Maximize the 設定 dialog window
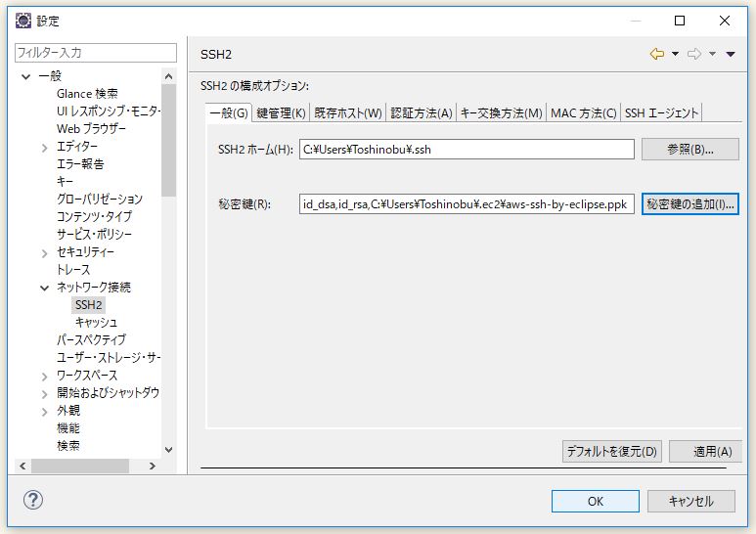The width and height of the screenshot is (756, 534). [x=680, y=21]
